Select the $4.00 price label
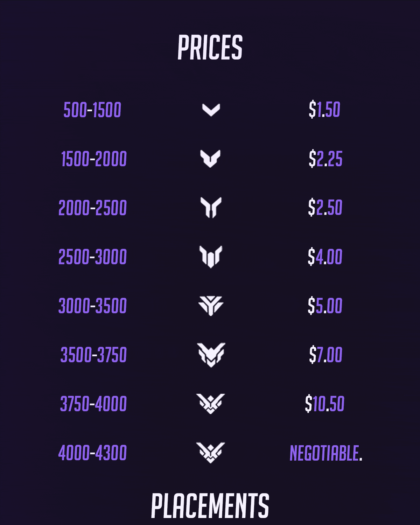Image resolution: width=420 pixels, height=525 pixels. [325, 257]
